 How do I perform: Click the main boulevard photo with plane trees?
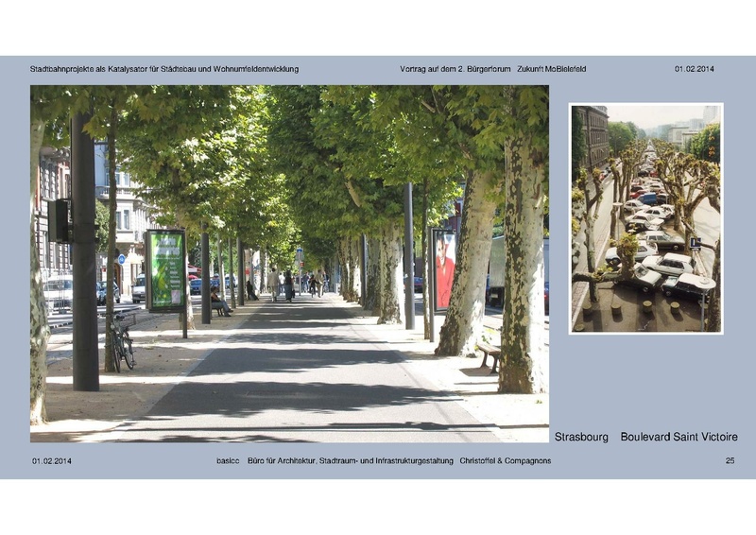point(289,264)
